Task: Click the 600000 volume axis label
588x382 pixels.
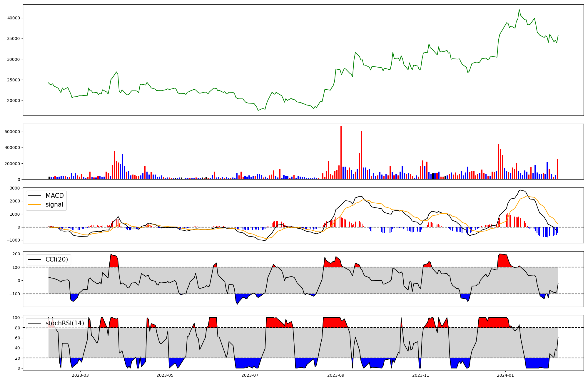Action: tap(12, 132)
